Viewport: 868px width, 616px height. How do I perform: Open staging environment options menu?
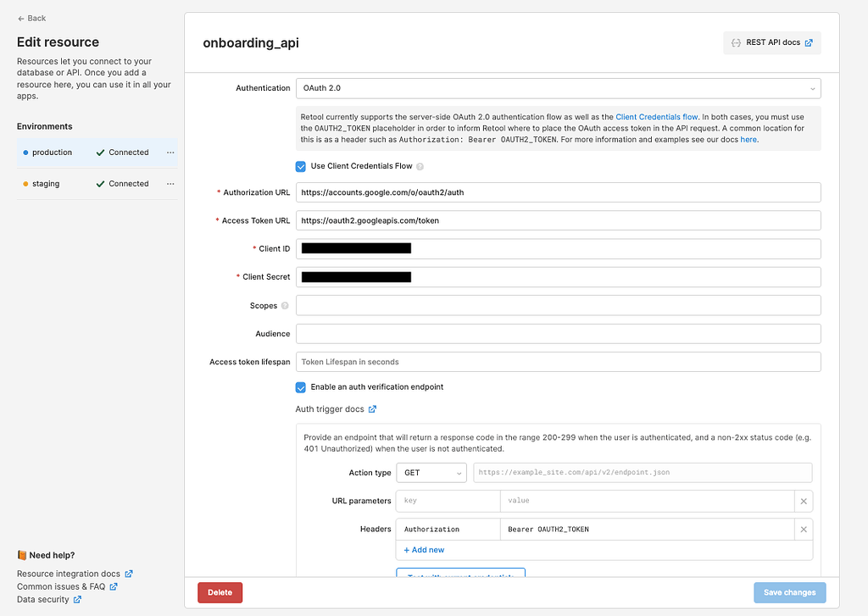[x=170, y=184]
